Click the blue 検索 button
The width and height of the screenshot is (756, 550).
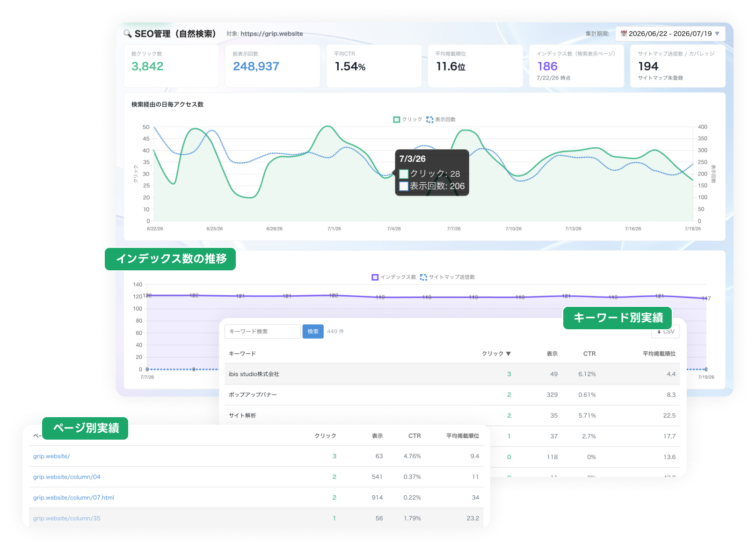coord(313,332)
